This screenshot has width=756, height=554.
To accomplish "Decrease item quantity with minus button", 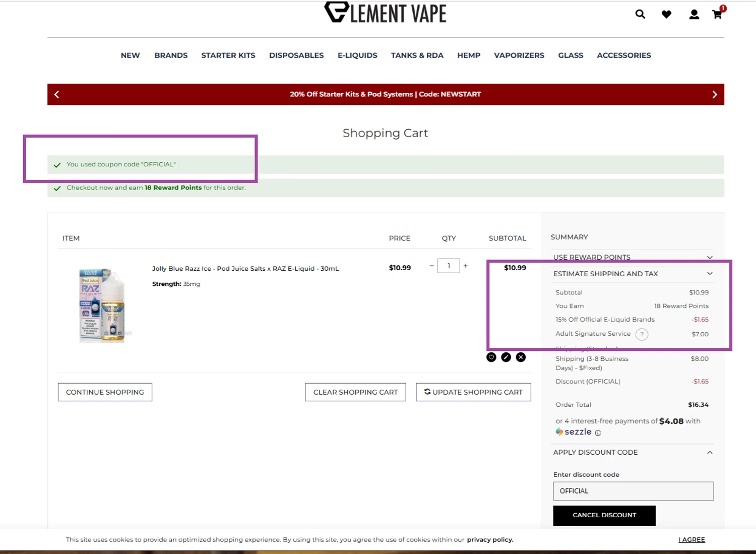I will click(x=431, y=266).
